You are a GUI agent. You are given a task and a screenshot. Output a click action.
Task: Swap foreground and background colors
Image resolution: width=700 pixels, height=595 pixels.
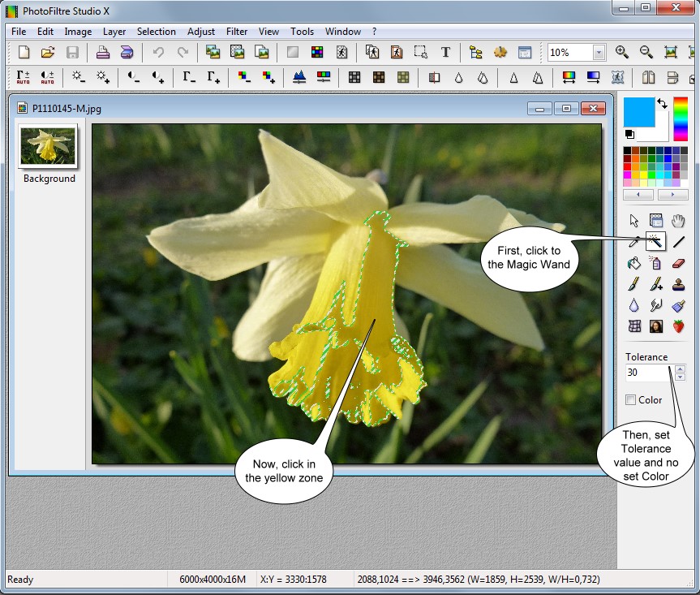(x=662, y=103)
